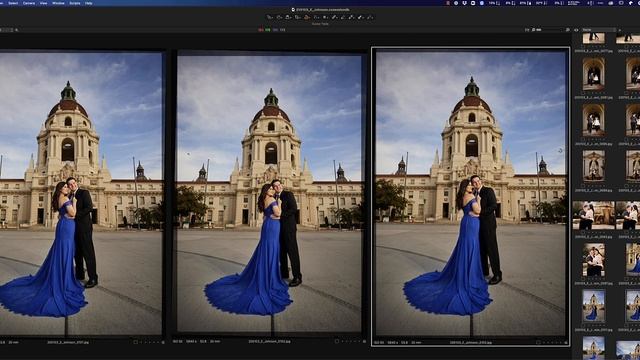Set color tag box under right viewer image
This screenshot has width=640, height=360.
pos(538,342)
